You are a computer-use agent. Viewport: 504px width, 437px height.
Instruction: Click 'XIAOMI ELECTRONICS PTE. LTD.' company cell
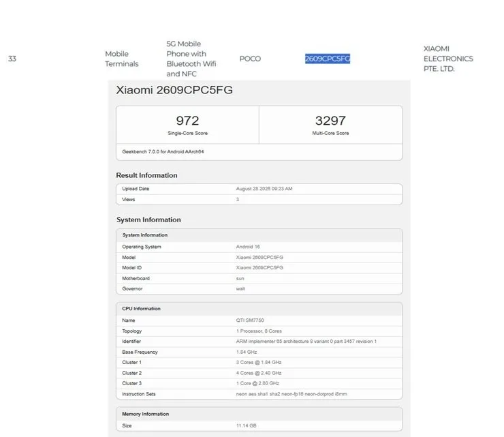(448, 59)
